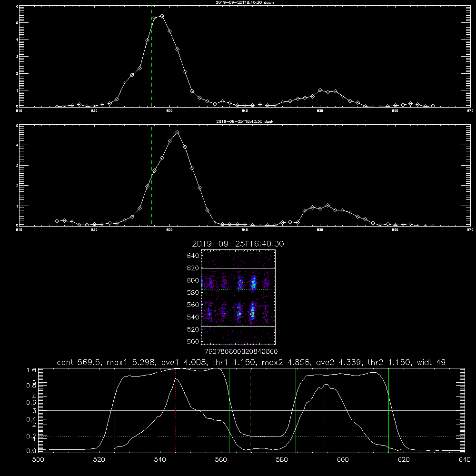Click the green vertical line near 585 in bottom plot
The image size is (476, 476).
[x=296, y=410]
